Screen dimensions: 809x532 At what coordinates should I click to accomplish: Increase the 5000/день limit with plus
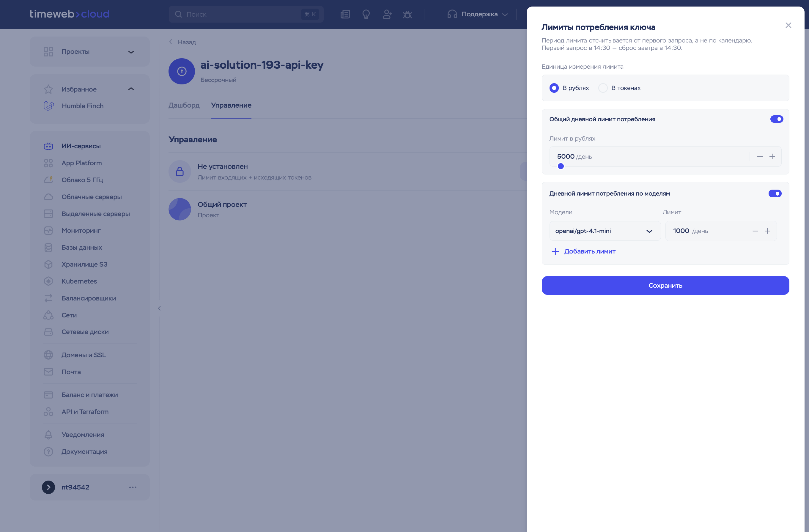pyautogui.click(x=772, y=157)
